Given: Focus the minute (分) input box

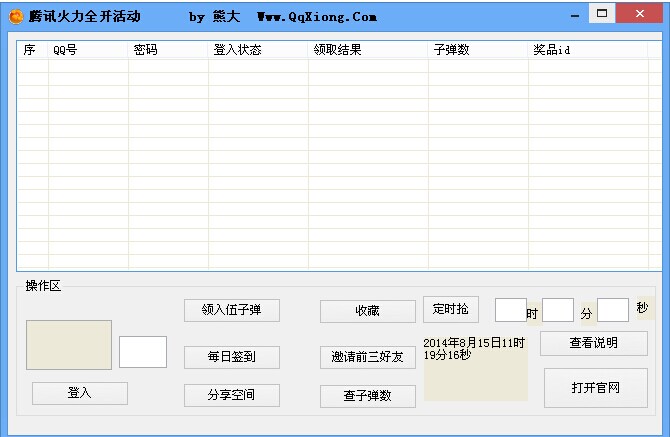Looking at the screenshot, I should (x=558, y=310).
